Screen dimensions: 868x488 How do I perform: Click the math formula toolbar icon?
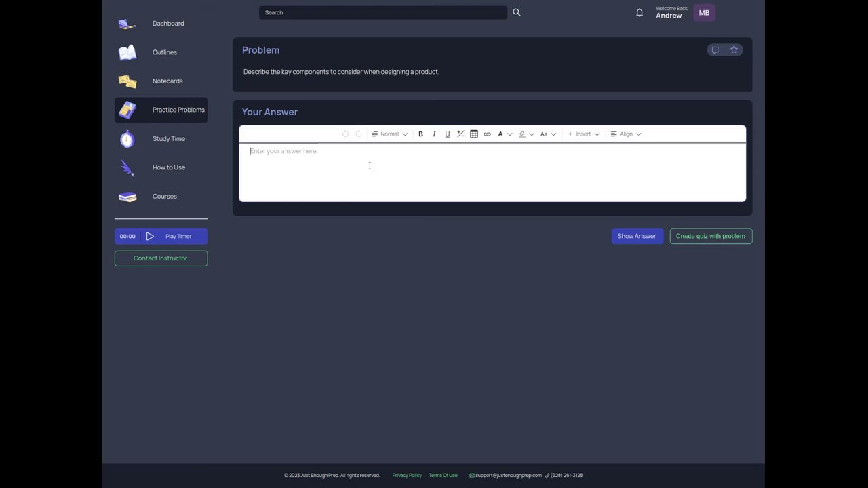pos(460,134)
